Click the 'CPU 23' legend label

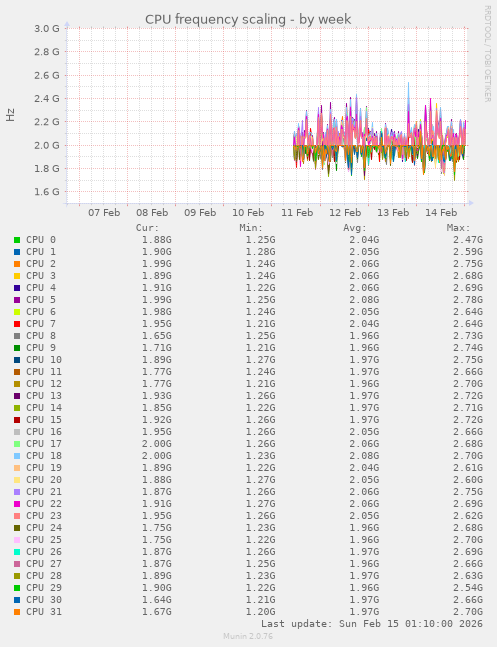pos(44,515)
